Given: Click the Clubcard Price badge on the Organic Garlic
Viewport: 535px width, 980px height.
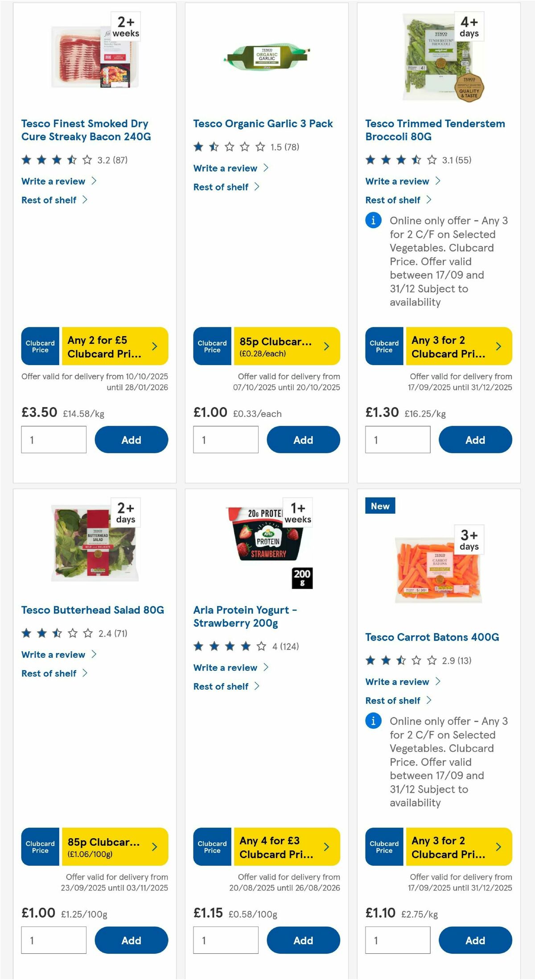Looking at the screenshot, I should 212,346.
